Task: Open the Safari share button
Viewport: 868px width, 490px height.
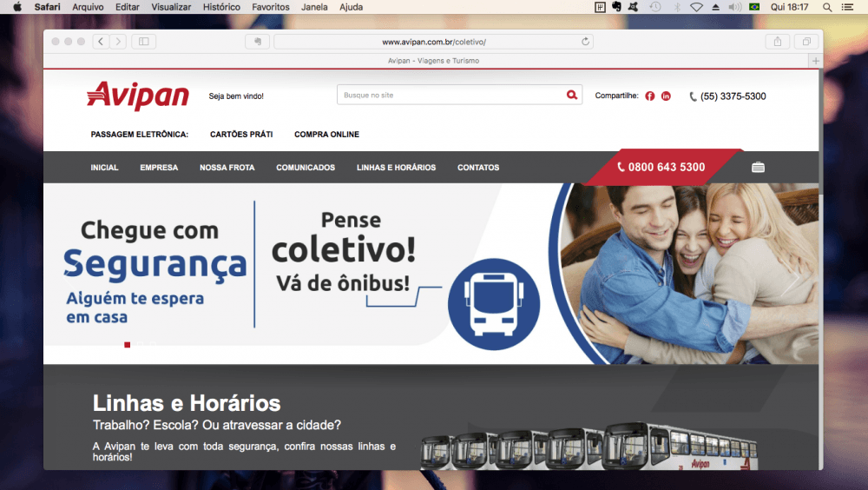Action: click(x=778, y=42)
